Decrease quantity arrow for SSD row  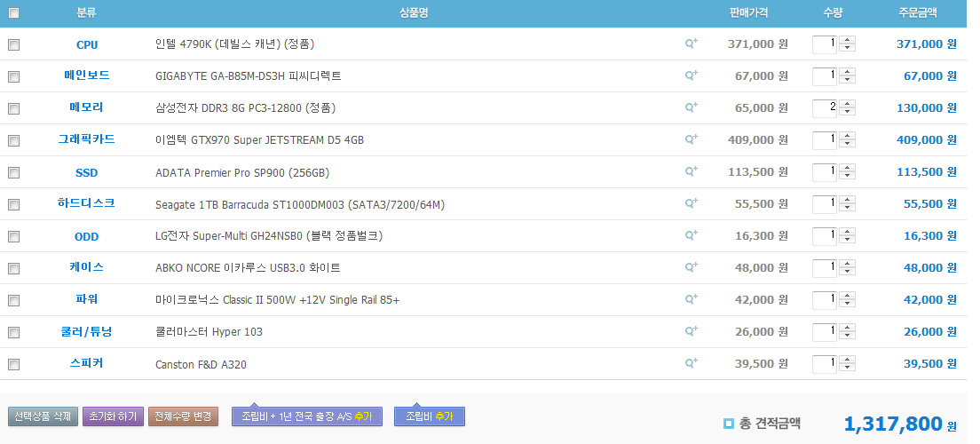848,175
